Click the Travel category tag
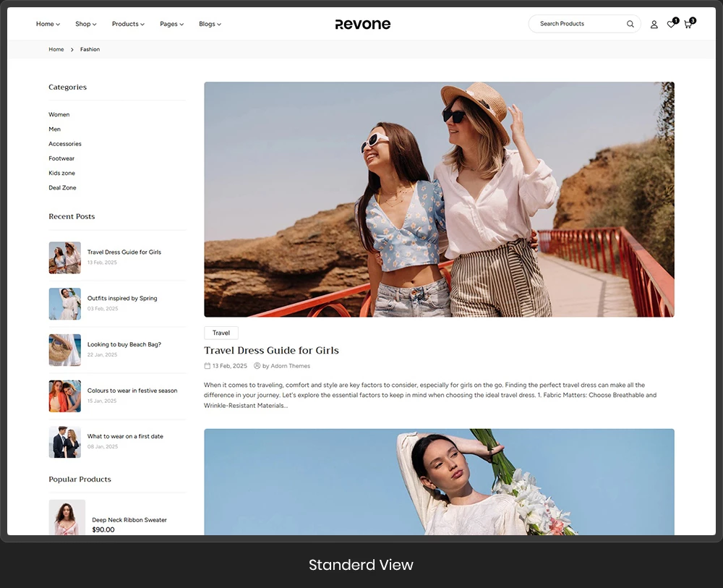 [x=221, y=333]
